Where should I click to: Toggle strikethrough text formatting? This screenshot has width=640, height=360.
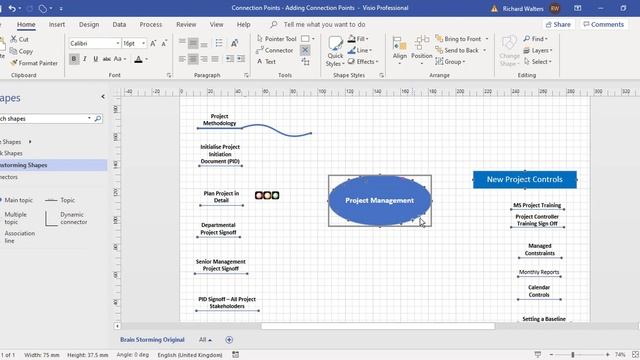107,59
